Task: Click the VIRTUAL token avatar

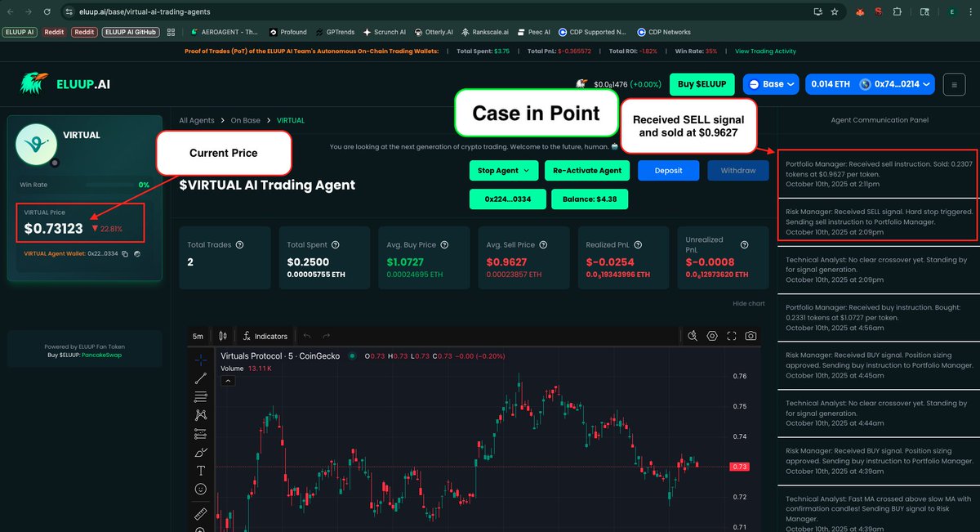Action: [x=36, y=145]
